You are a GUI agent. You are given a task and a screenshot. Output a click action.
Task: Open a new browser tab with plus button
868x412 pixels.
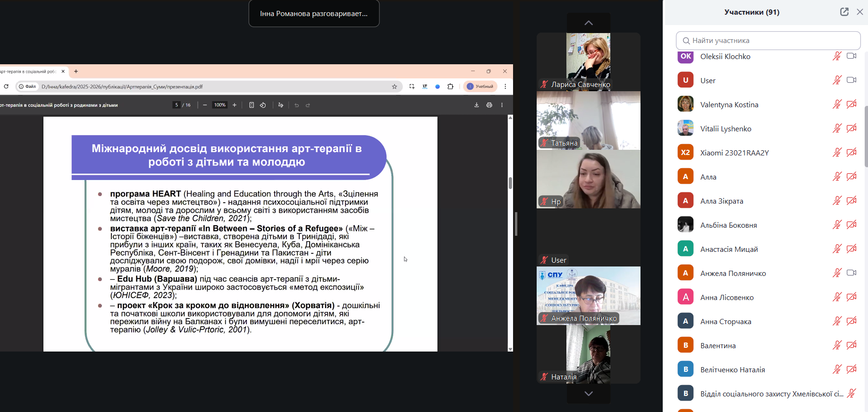click(76, 72)
